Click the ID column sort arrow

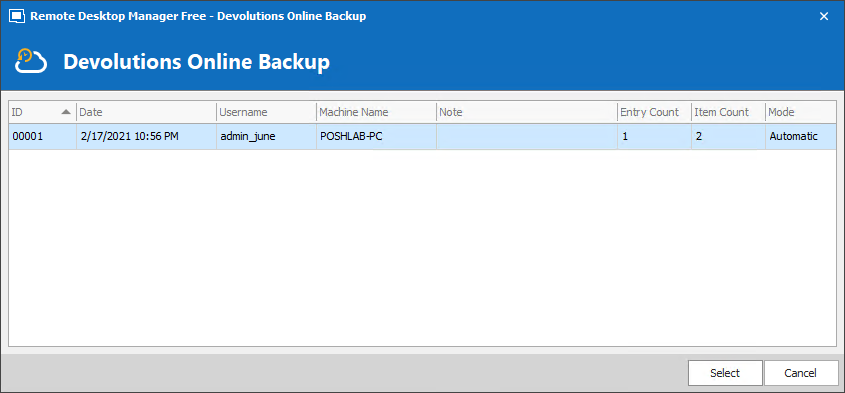coord(66,112)
